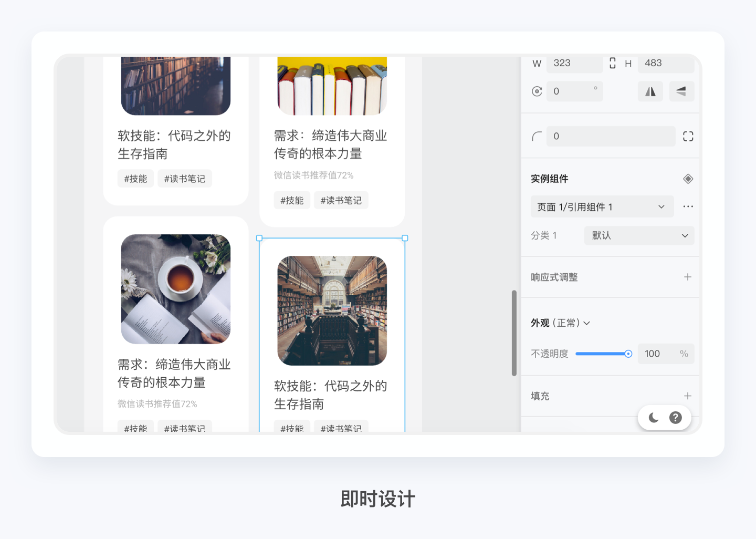Toggle constrain proportions between W and H
The width and height of the screenshot is (756, 539).
pos(613,63)
